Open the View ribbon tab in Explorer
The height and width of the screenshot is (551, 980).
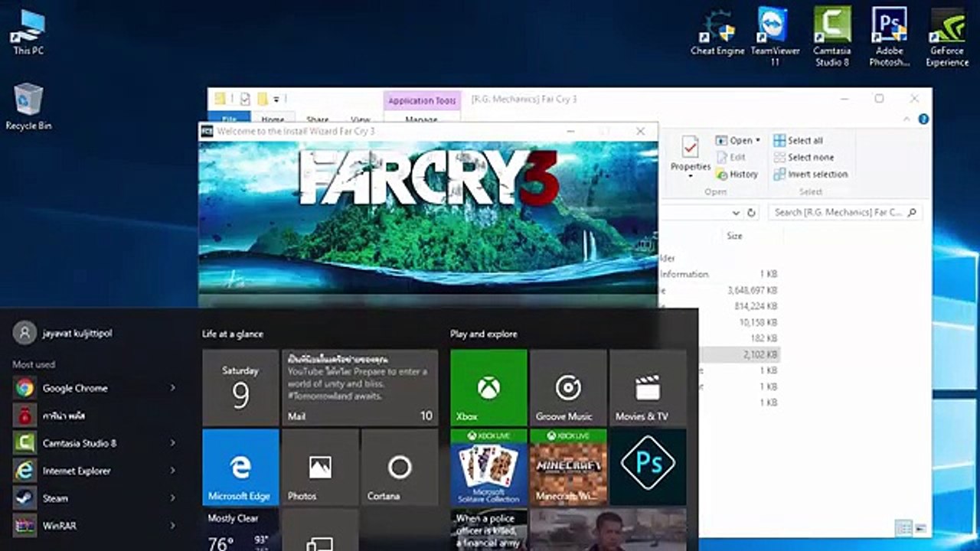pos(360,119)
